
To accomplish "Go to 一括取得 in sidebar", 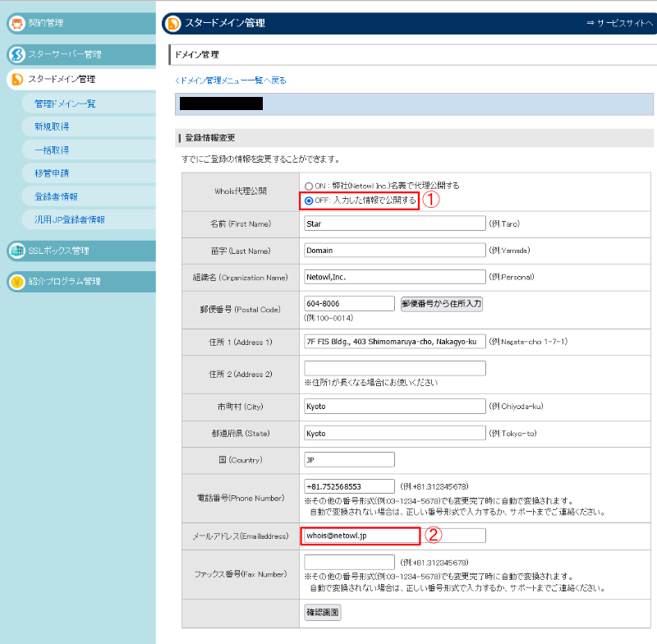I will 51,149.
